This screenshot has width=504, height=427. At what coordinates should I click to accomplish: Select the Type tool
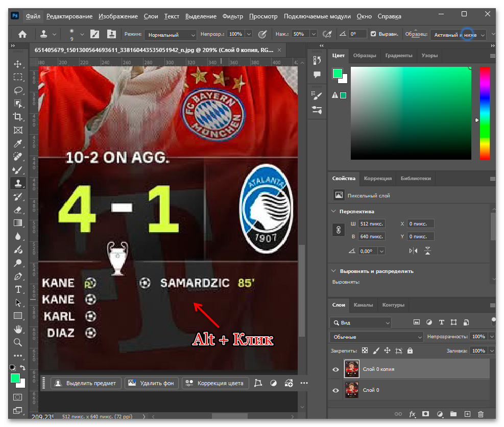coord(18,289)
